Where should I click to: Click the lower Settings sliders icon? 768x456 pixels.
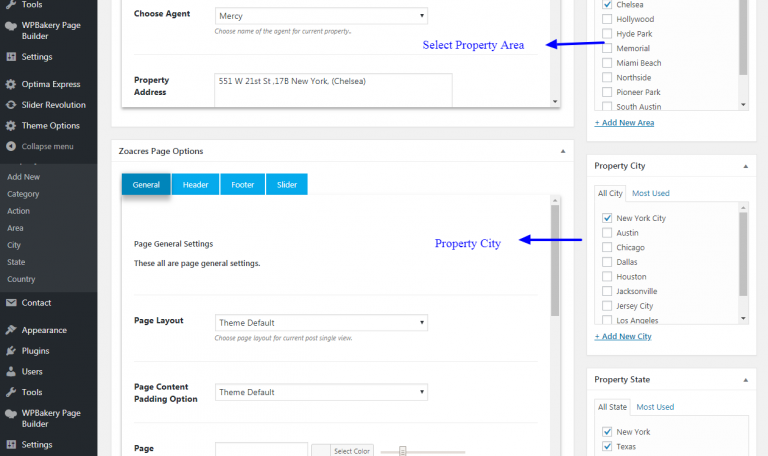pos(11,445)
